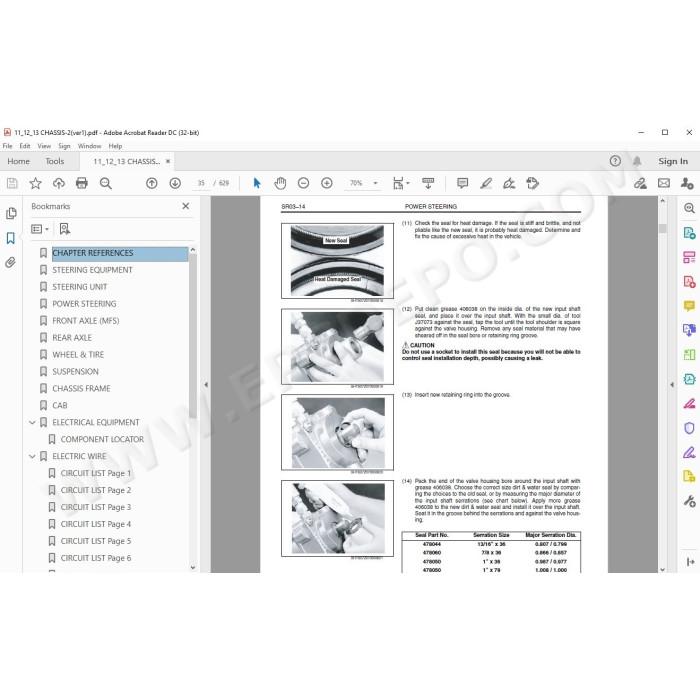Click the Save file icon
This screenshot has height=700, width=700.
click(x=12, y=183)
